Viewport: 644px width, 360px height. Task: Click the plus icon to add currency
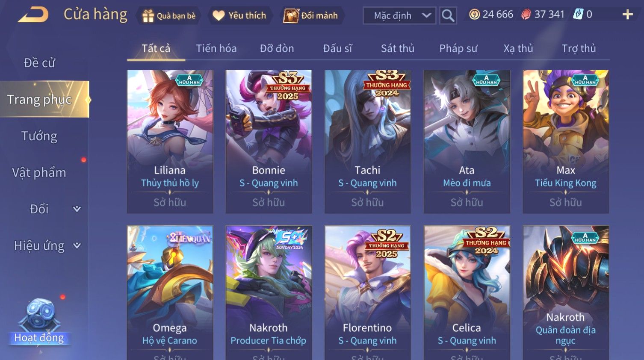[627, 15]
